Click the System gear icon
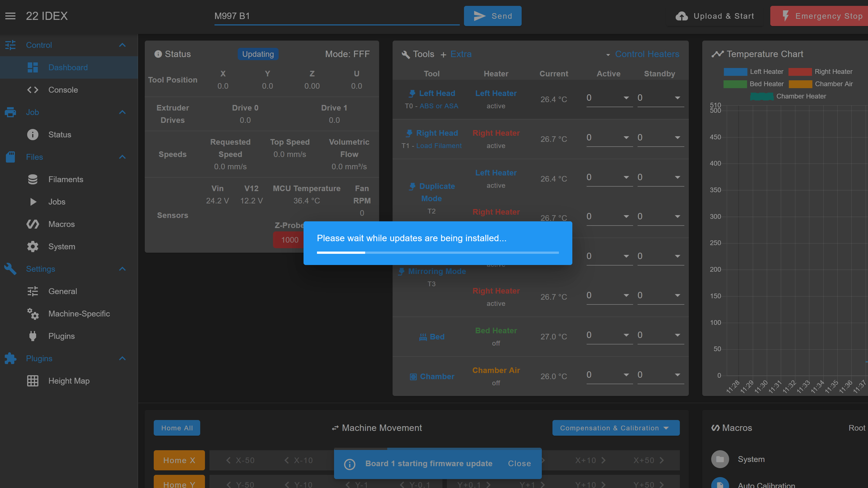Image resolution: width=868 pixels, height=488 pixels. point(33,247)
